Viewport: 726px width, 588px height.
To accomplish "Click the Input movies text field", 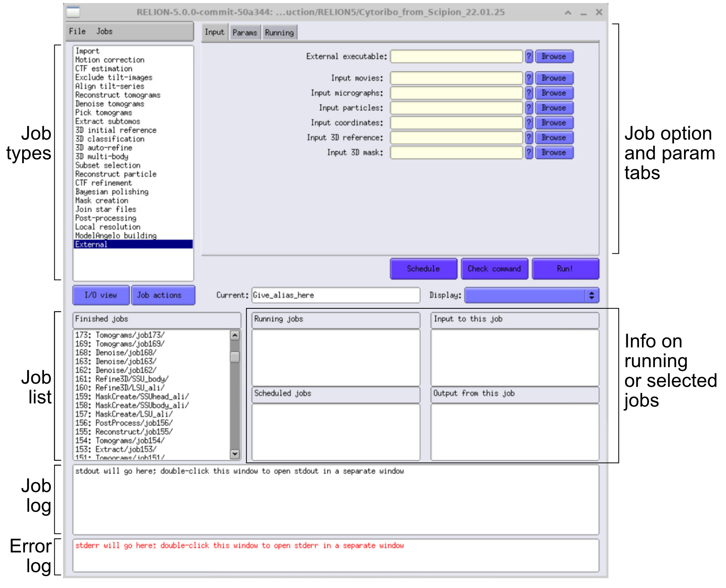I will click(x=456, y=78).
